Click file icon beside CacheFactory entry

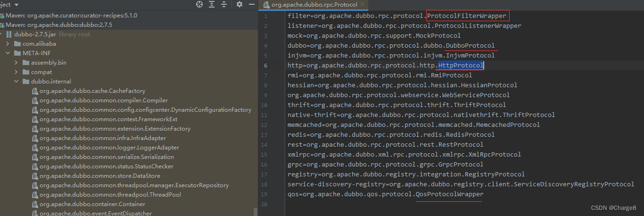(x=34, y=91)
